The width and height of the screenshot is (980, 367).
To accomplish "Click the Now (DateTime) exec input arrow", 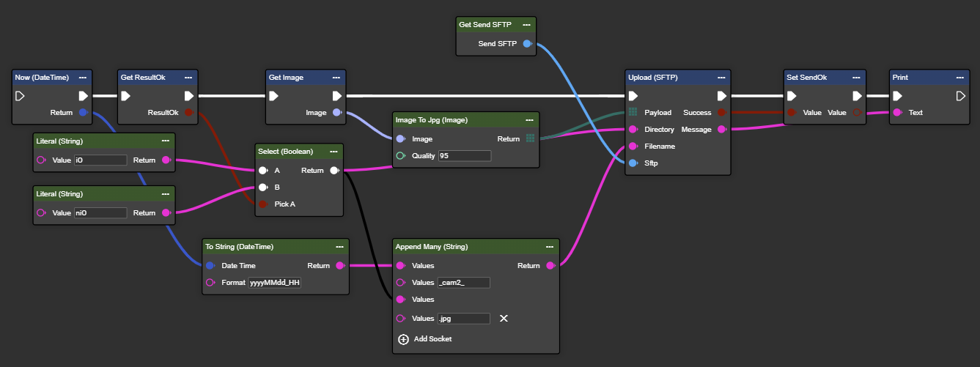I will pyautogui.click(x=20, y=96).
